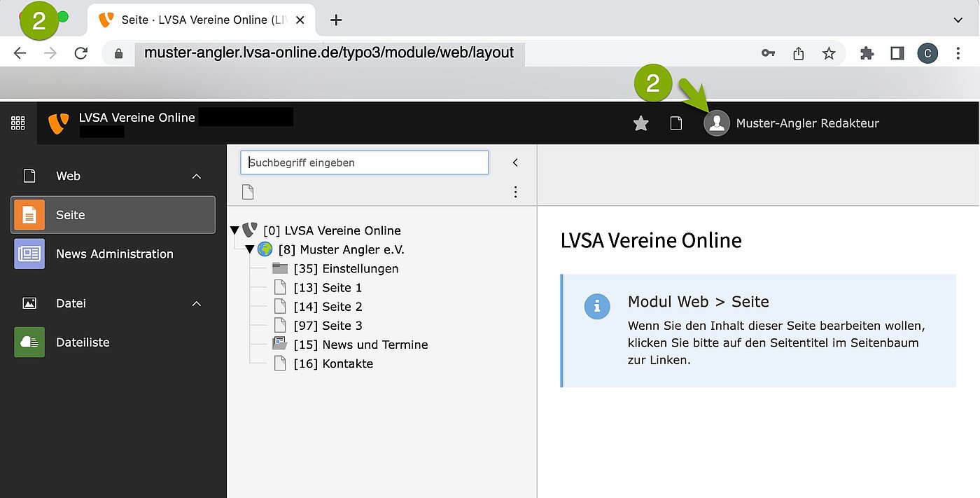Click the LVSA Vereine Online heading
The image size is (980, 498).
pos(651,241)
